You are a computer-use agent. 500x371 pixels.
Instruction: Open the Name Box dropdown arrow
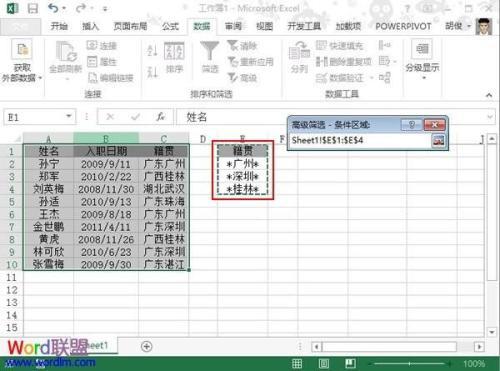(69, 116)
